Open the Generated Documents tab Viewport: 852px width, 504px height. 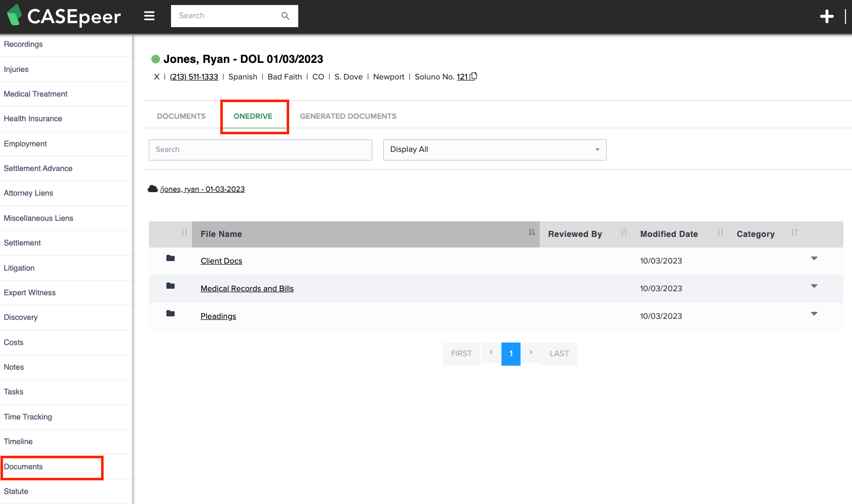point(348,116)
